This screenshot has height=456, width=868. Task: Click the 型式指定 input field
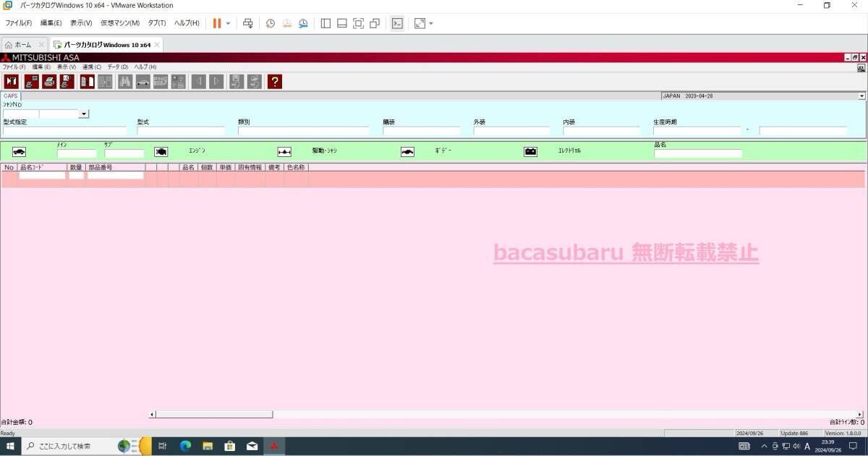click(64, 131)
